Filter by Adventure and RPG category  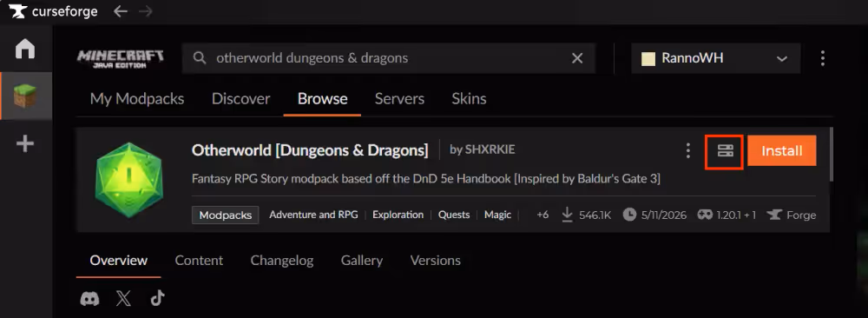coord(313,215)
